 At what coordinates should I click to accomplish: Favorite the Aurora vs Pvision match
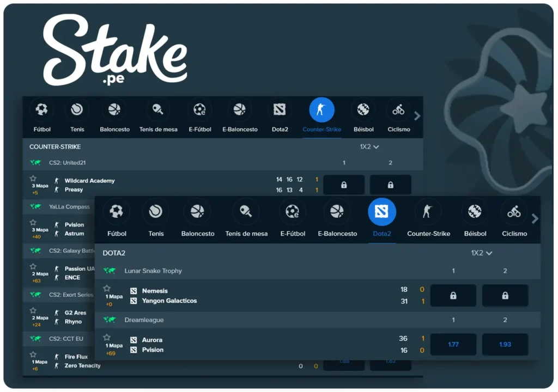[x=107, y=337]
